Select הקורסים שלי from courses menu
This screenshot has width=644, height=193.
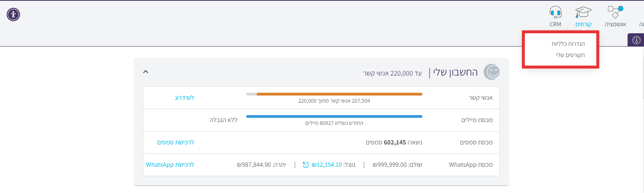point(570,55)
